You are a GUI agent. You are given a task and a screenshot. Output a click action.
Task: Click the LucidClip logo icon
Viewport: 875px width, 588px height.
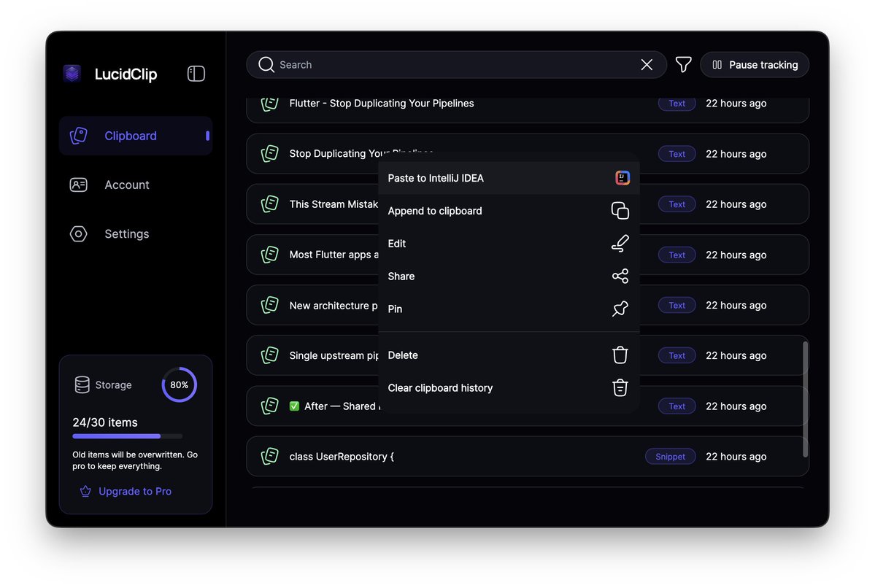[x=72, y=73]
